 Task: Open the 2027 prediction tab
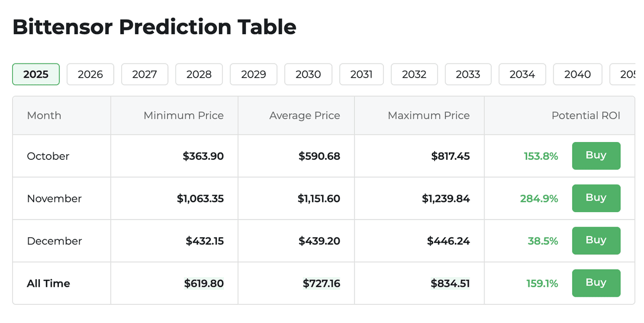pyautogui.click(x=145, y=75)
